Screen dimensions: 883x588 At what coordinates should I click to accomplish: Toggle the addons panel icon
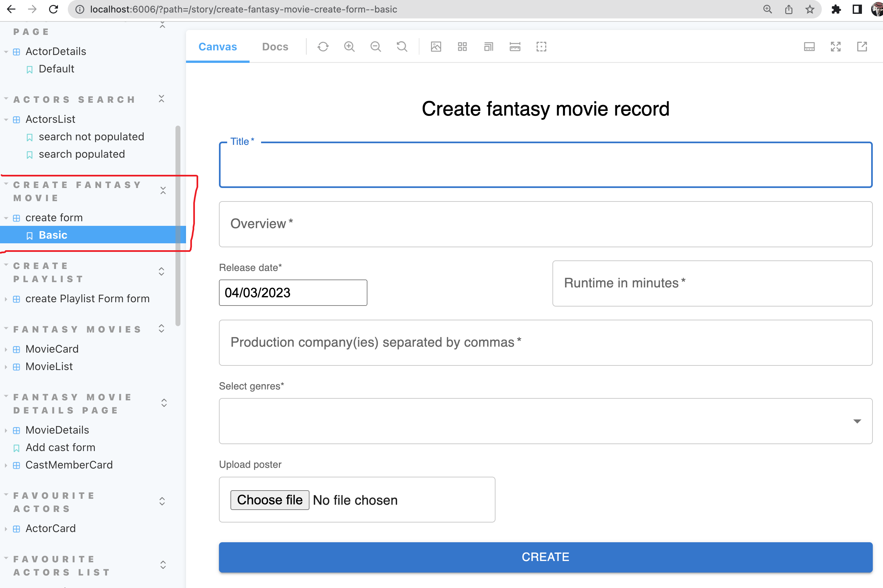pos(809,47)
